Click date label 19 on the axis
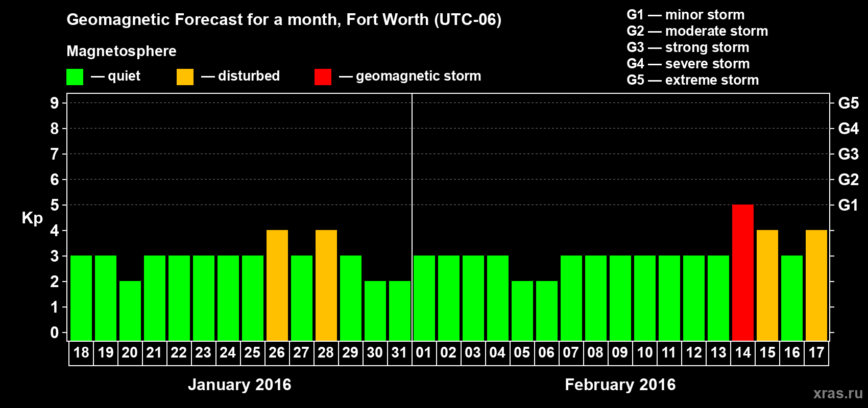 106,353
